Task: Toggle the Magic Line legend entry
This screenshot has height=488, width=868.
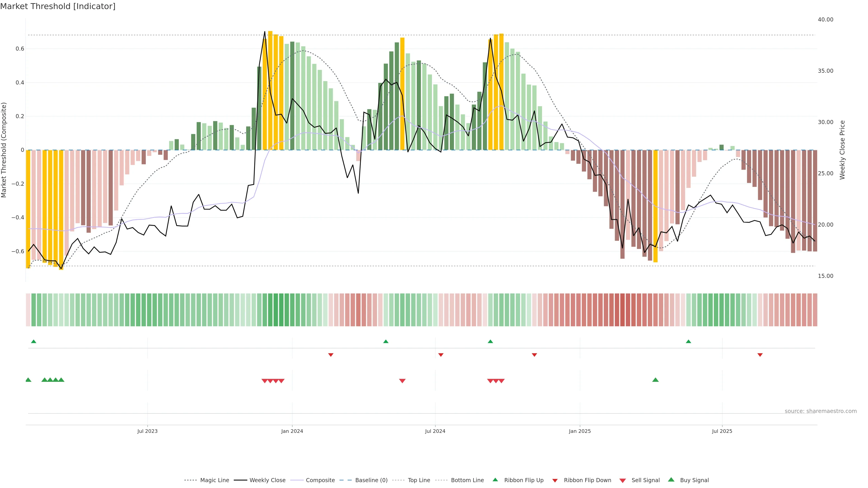Action: (x=214, y=480)
